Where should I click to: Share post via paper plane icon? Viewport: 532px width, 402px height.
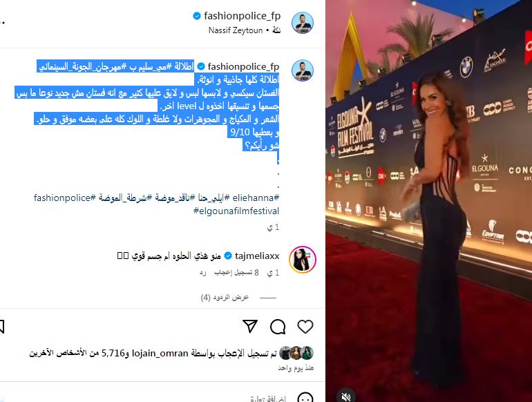click(x=250, y=326)
